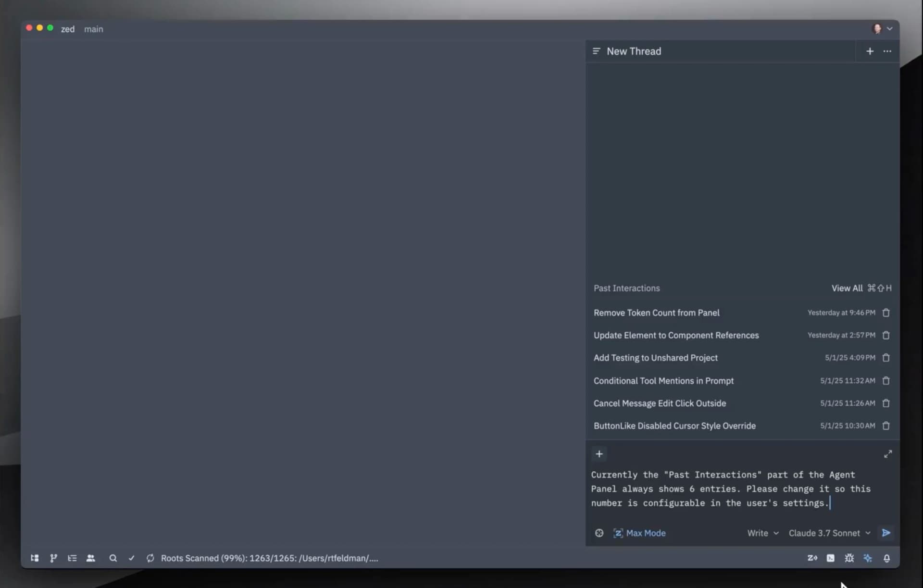Toggle Max Mode in the agent panel
Viewport: 923px width, 588px height.
[x=639, y=533]
